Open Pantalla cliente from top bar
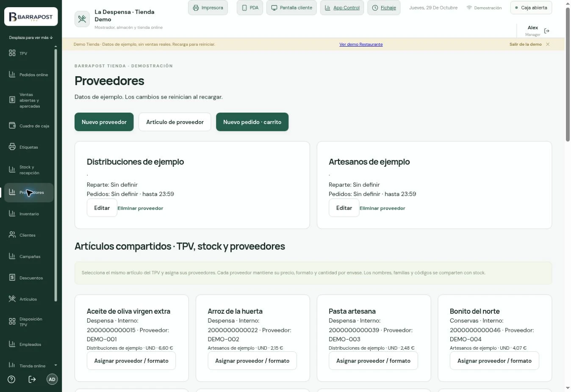The height and width of the screenshot is (392, 571). pos(291,8)
